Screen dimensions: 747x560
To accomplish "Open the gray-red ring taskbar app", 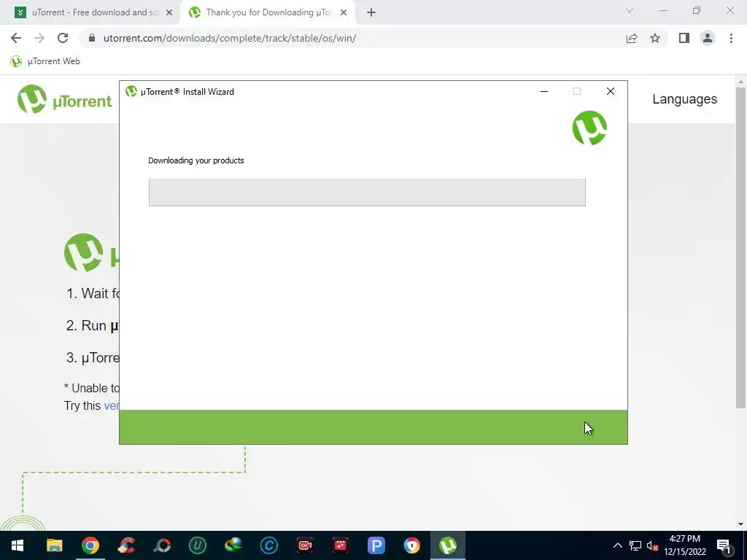I will point(161,545).
